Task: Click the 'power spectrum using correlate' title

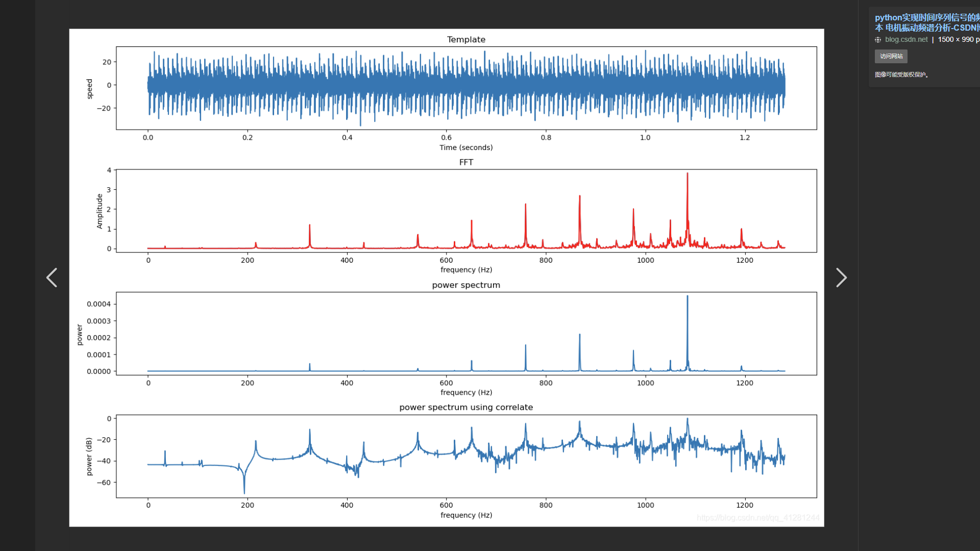Action: (x=465, y=408)
